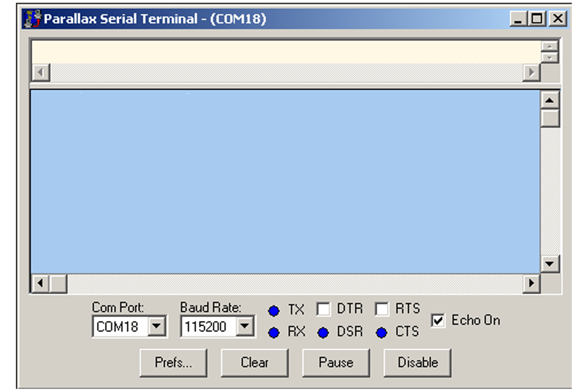Screen dimensions: 588x392
Task: Click the receive pane scroll up arrow
Action: [550, 100]
